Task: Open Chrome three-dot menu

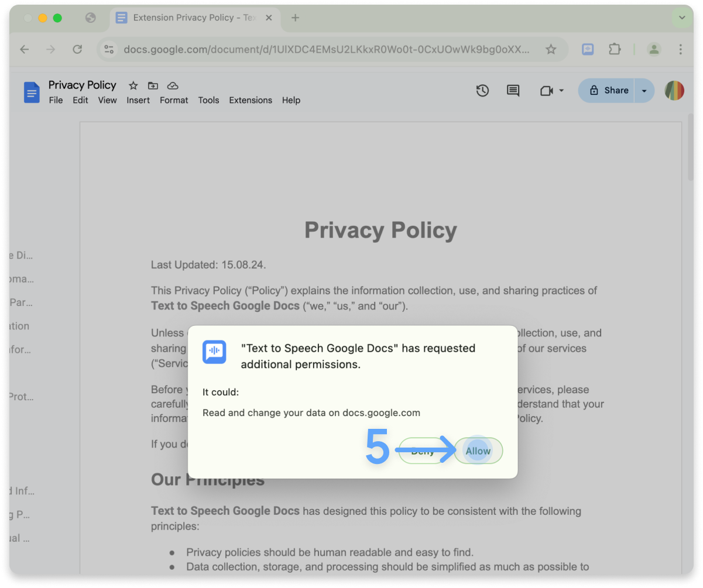Action: [680, 49]
